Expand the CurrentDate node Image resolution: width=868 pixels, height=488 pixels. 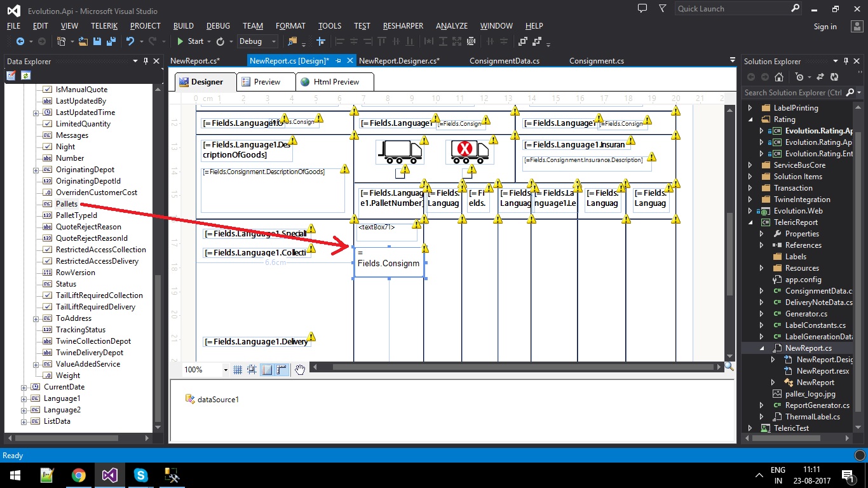24,387
